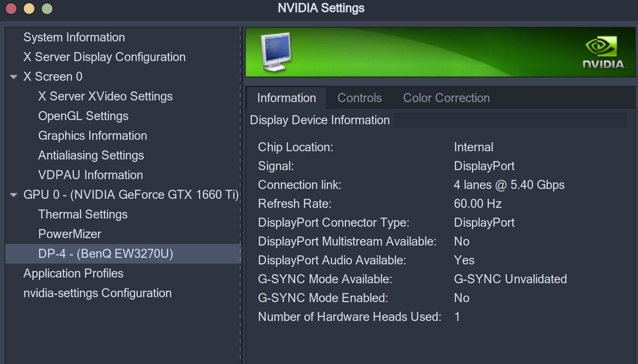Click the 60.00 Hz refresh rate value
The width and height of the screenshot is (638, 364).
click(478, 204)
